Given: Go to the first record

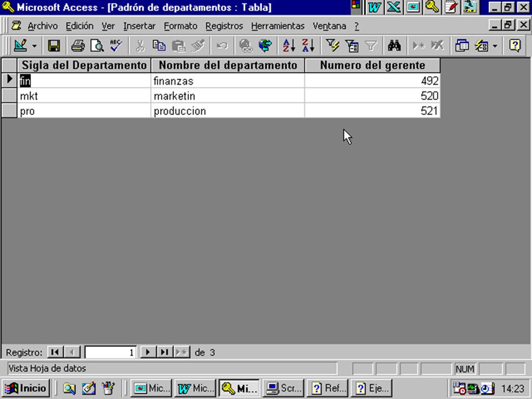Looking at the screenshot, I should point(55,352).
